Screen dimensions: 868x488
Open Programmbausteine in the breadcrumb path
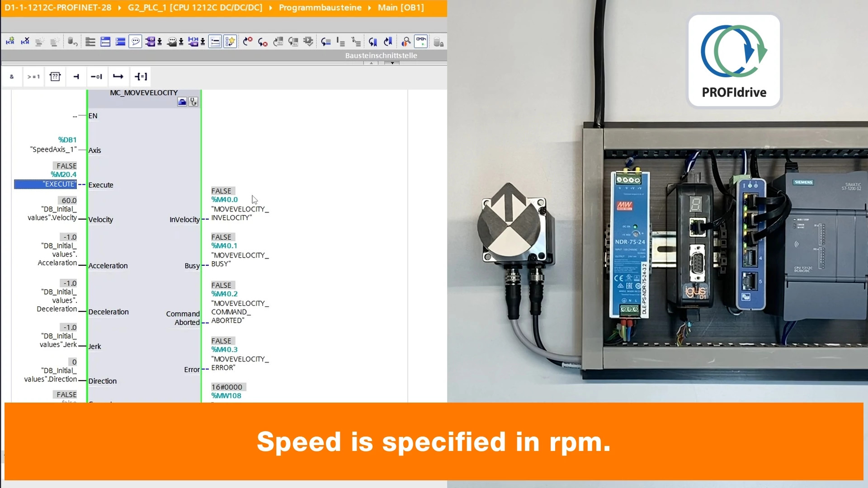(x=320, y=8)
